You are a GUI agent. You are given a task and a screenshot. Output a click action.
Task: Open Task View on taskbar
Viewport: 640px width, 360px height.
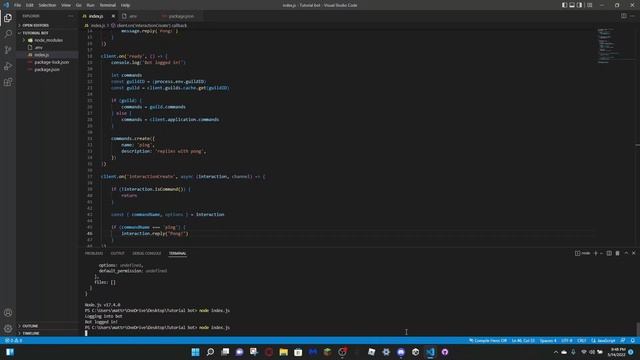coord(225,352)
